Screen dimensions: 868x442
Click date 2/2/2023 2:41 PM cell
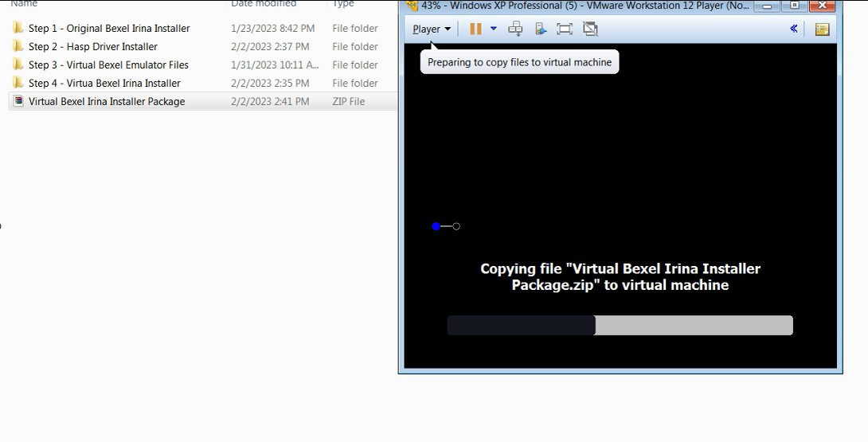tap(270, 101)
